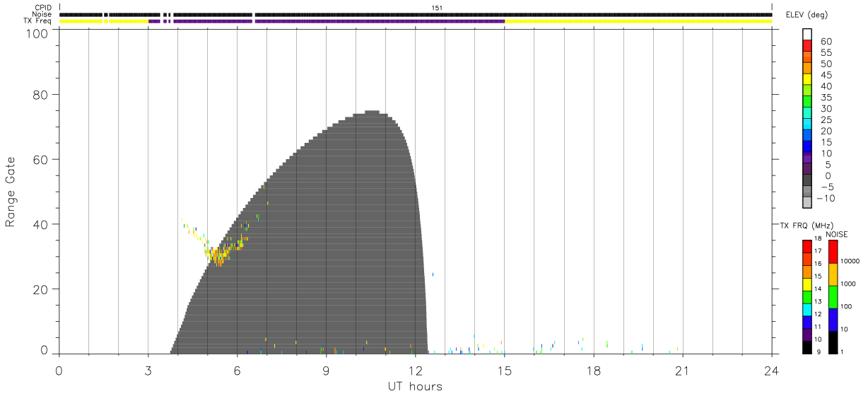
Task: Click the 'NOISE' legend title
Action: (x=837, y=234)
